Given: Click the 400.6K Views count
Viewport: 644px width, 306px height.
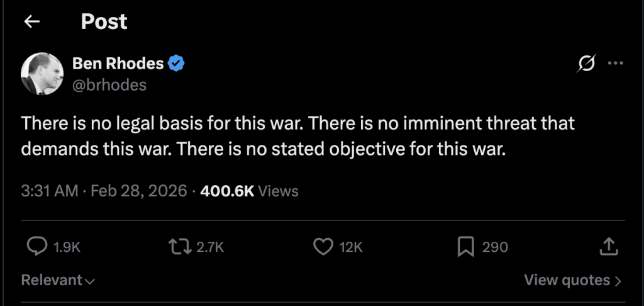Looking at the screenshot, I should (x=249, y=191).
